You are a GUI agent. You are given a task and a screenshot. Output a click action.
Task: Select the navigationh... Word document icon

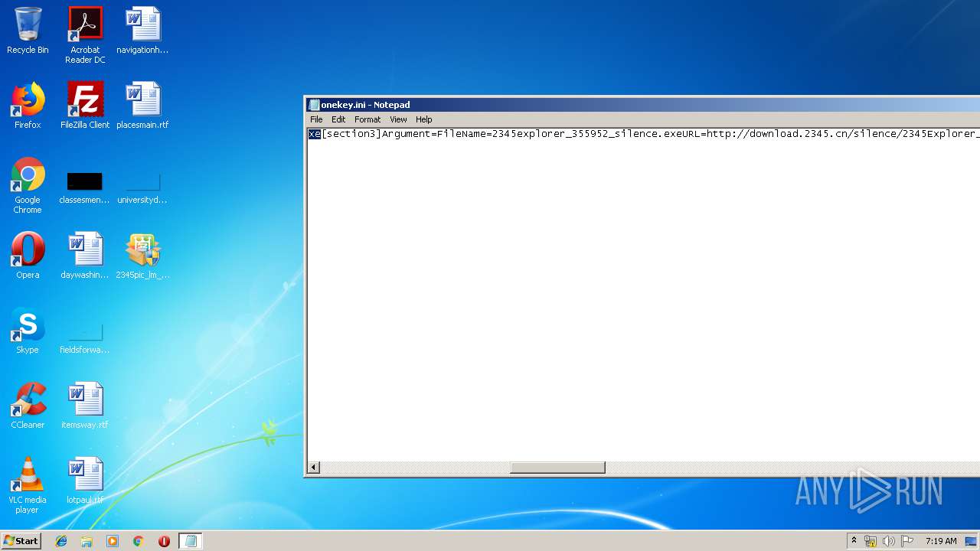(142, 31)
